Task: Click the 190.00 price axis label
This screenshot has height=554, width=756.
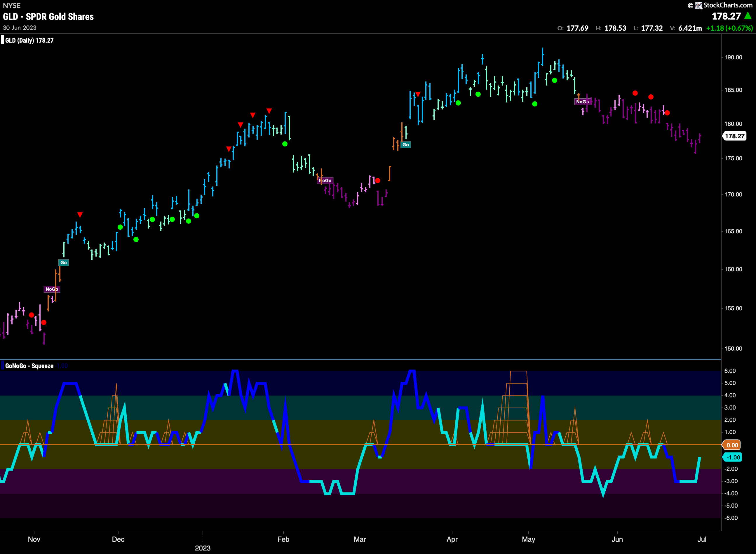Action: click(x=733, y=57)
